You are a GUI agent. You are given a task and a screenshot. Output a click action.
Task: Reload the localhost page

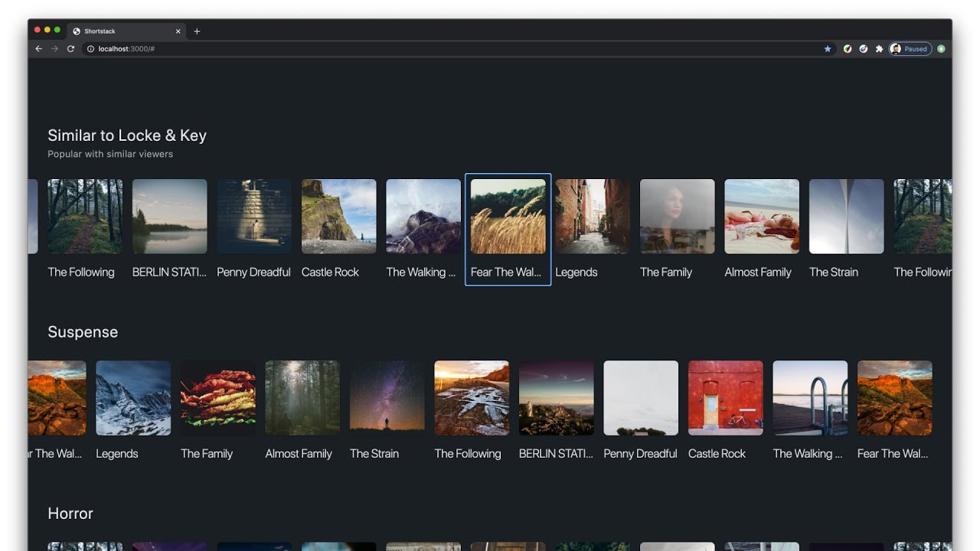[70, 49]
